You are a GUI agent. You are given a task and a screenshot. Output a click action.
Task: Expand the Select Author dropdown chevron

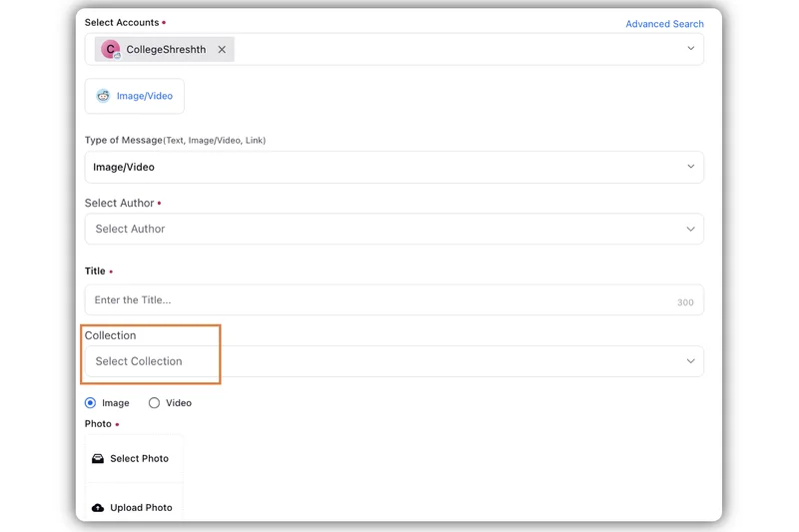pyautogui.click(x=690, y=229)
